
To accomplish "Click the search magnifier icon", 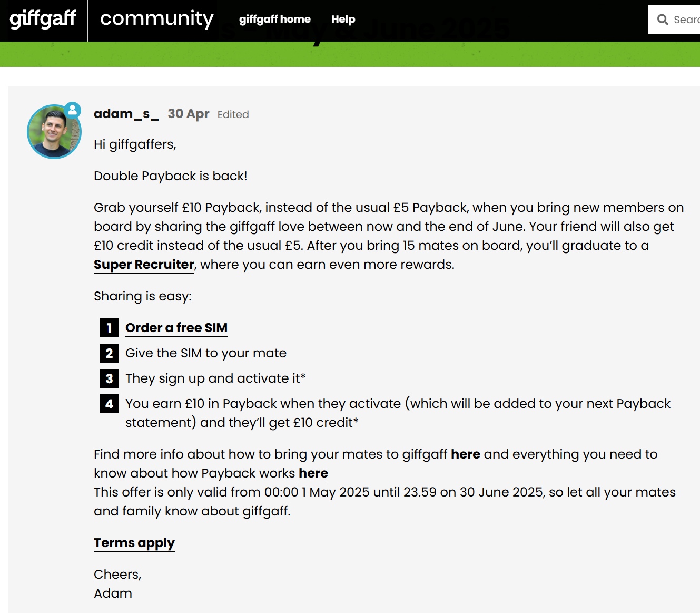I will (x=663, y=20).
